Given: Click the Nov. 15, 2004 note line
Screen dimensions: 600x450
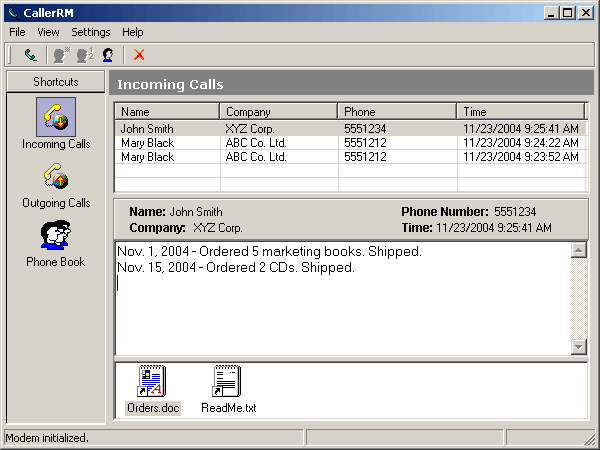Looking at the screenshot, I should pos(236,267).
